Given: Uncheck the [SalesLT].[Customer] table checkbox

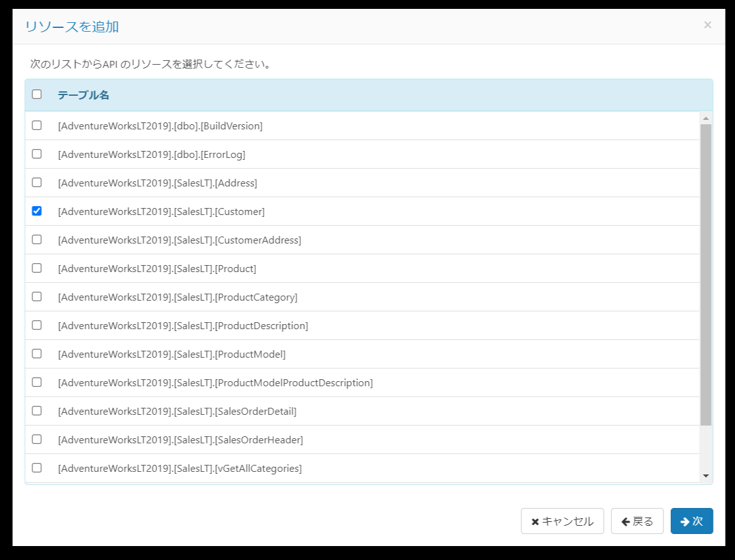Looking at the screenshot, I should [37, 211].
